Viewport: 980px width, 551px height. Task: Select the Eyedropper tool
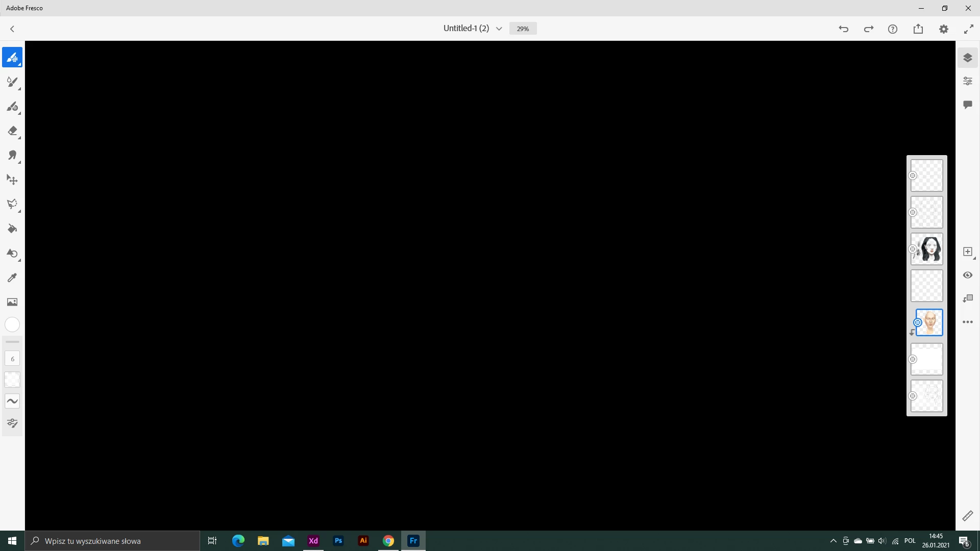point(12,278)
